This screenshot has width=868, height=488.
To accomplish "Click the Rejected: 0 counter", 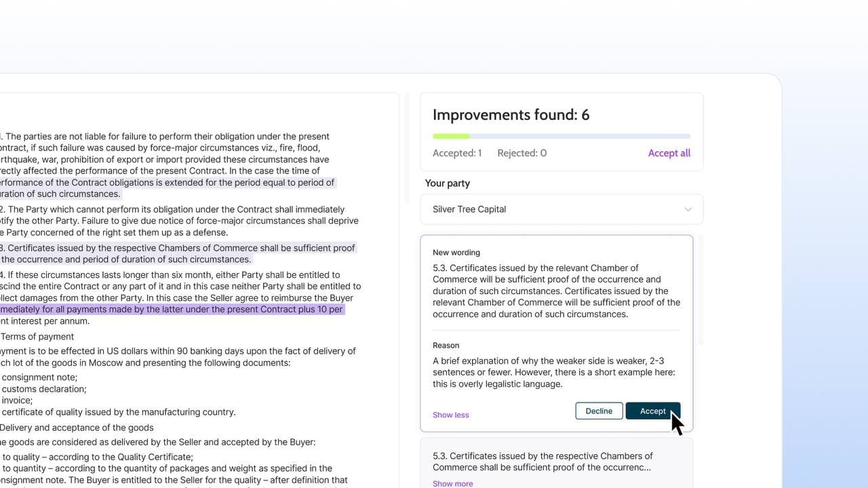I will 521,152.
